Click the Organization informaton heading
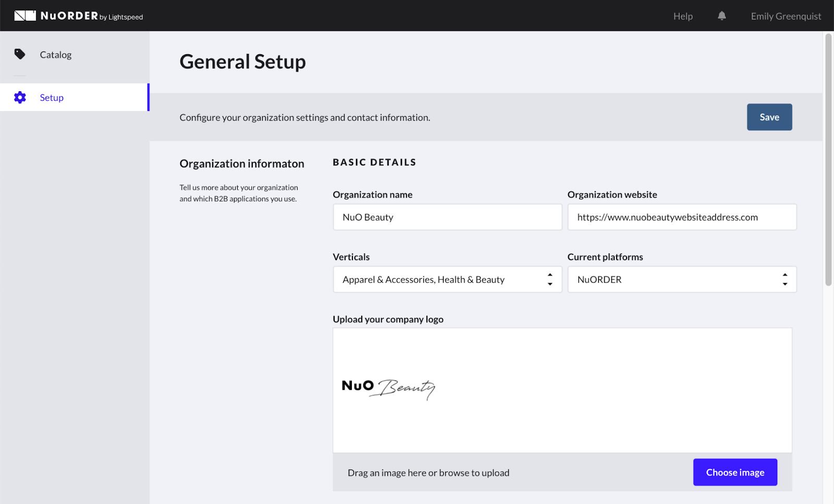 (x=242, y=164)
